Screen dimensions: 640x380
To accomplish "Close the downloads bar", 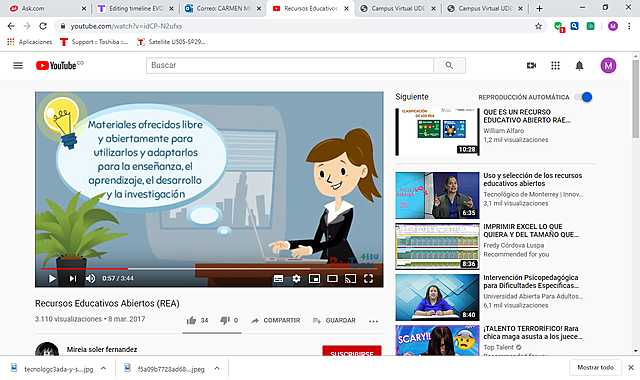I will [x=631, y=367].
